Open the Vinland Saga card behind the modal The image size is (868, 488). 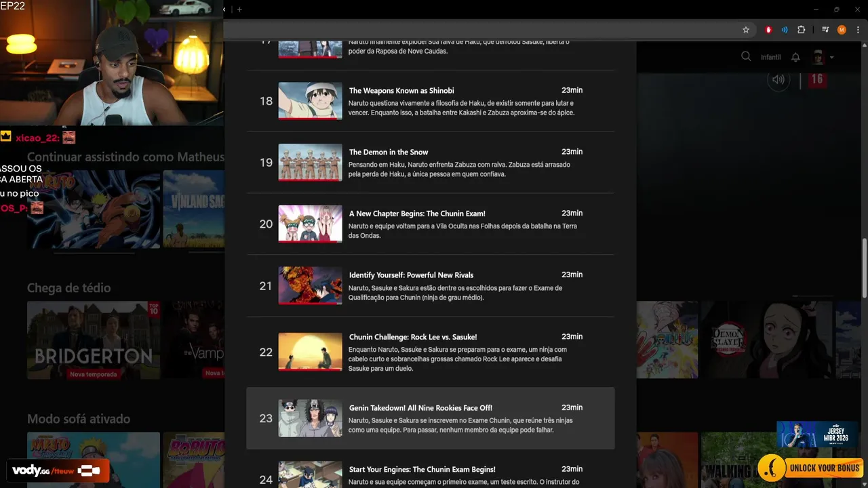coord(193,209)
